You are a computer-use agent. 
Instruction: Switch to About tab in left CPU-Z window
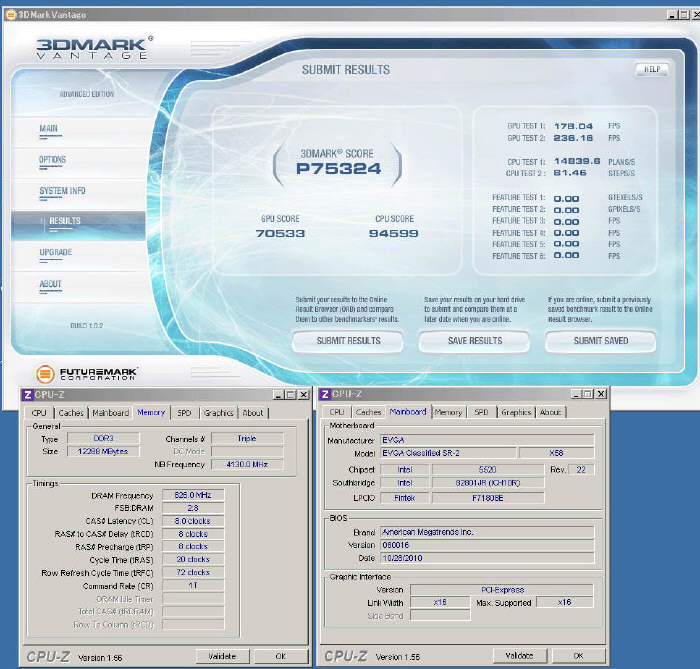[x=253, y=413]
